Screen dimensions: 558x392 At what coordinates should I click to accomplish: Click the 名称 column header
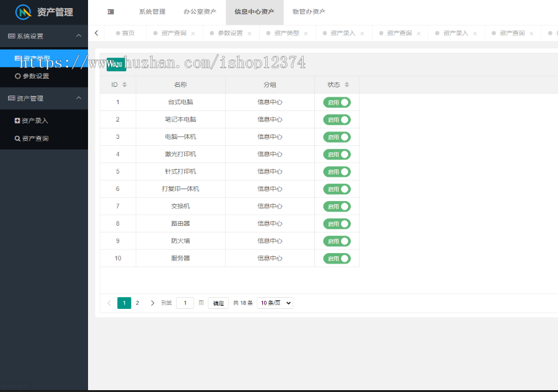pyautogui.click(x=180, y=85)
